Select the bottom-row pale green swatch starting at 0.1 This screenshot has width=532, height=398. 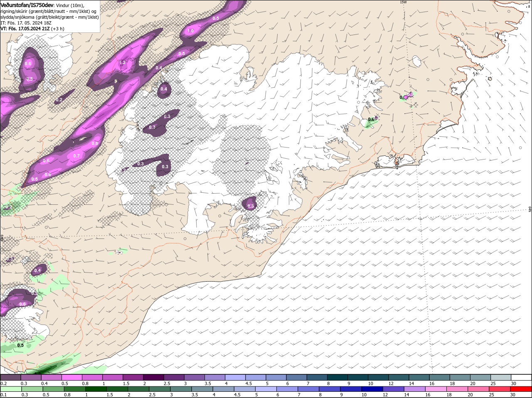[x=10, y=389]
